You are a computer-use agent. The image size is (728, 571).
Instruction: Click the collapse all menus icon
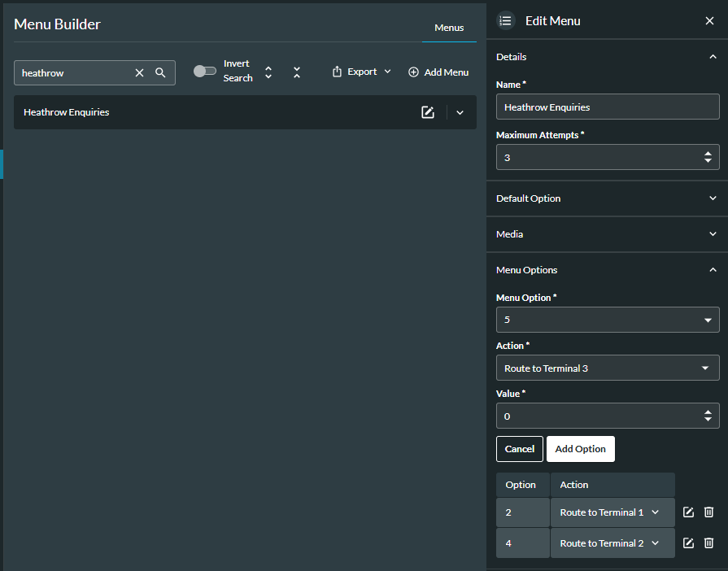297,72
